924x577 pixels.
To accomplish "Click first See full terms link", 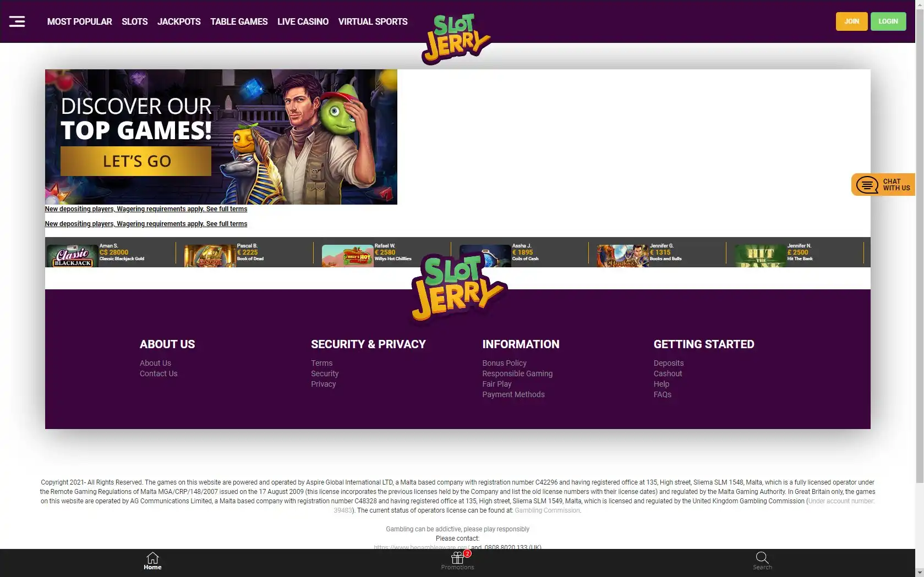I will pos(226,209).
